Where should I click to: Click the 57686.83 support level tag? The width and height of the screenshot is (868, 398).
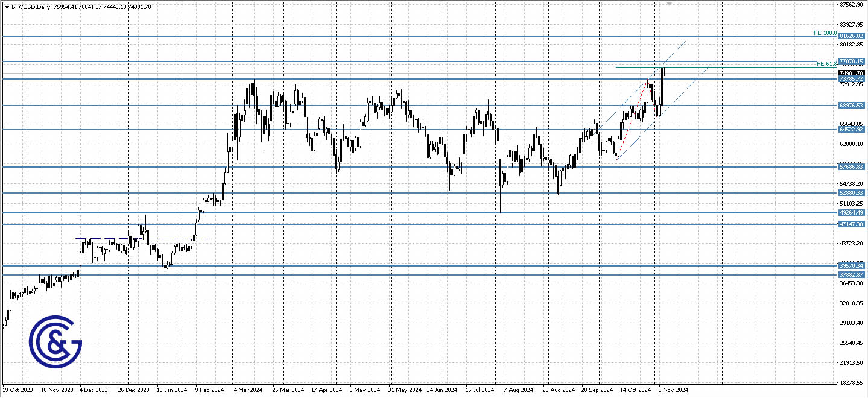pyautogui.click(x=852, y=167)
